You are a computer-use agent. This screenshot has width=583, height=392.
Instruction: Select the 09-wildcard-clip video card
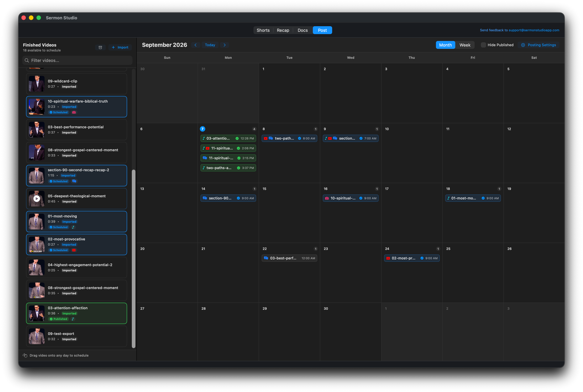77,84
